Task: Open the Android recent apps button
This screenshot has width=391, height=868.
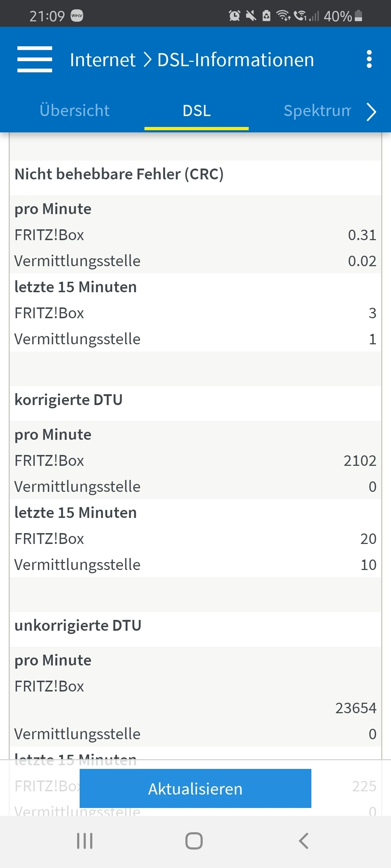Action: point(85,841)
